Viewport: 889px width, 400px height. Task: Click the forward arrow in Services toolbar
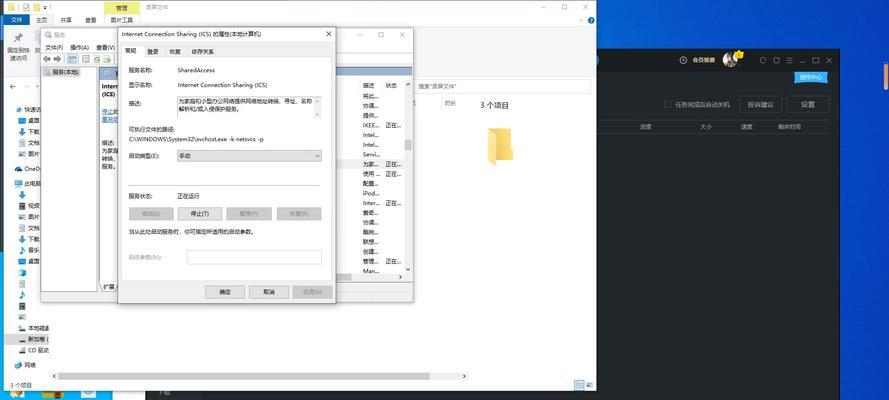57,59
